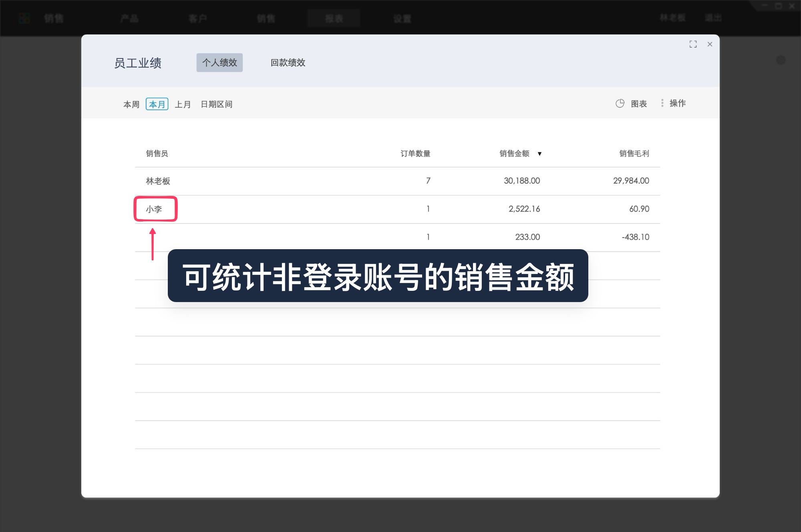Open the 操作 dropdown for export options
The image size is (801, 532).
click(677, 103)
